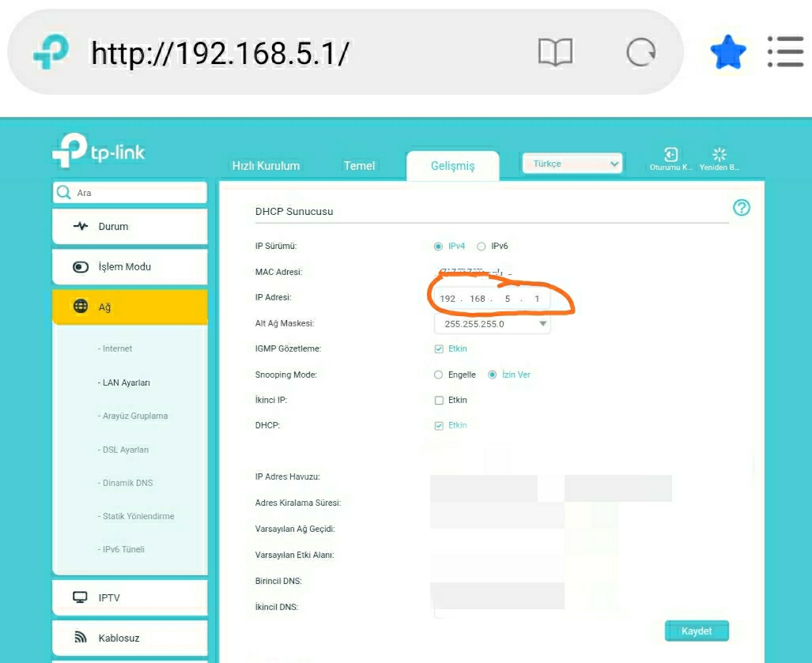Toggle the IGMP Gözetleme Etkin checkbox
The width and height of the screenshot is (812, 663).
[x=439, y=348]
